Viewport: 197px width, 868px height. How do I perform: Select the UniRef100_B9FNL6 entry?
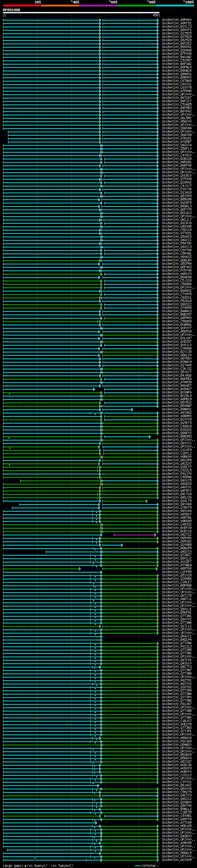pos(177,67)
